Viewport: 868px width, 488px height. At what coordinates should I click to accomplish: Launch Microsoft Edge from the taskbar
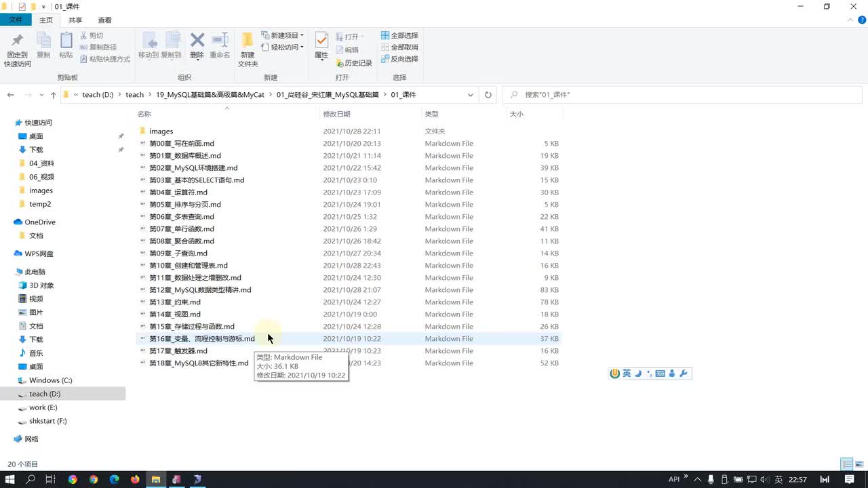click(114, 479)
